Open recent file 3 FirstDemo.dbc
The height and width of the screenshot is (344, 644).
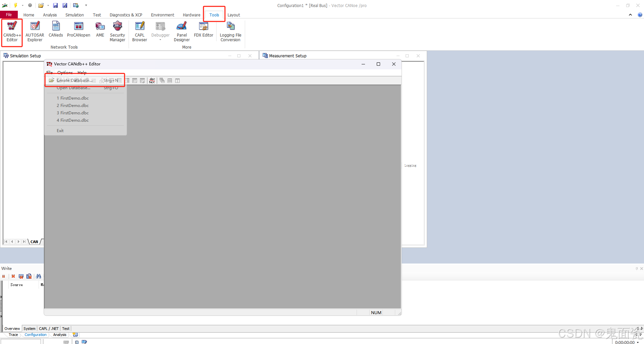[85, 113]
